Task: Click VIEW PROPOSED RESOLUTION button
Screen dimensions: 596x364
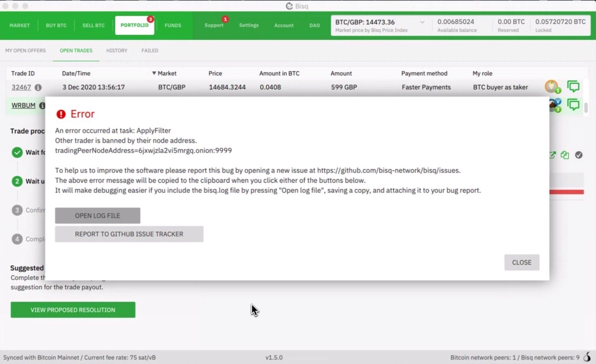Action: pos(73,310)
